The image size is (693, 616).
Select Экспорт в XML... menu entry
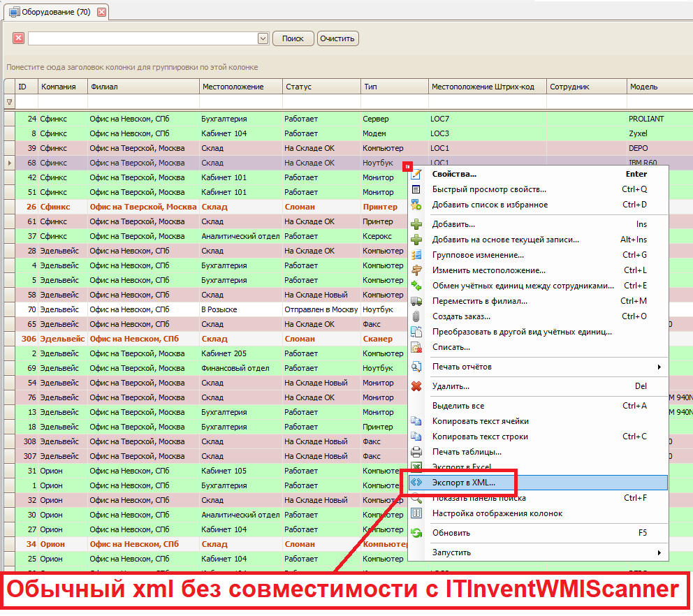(538, 483)
